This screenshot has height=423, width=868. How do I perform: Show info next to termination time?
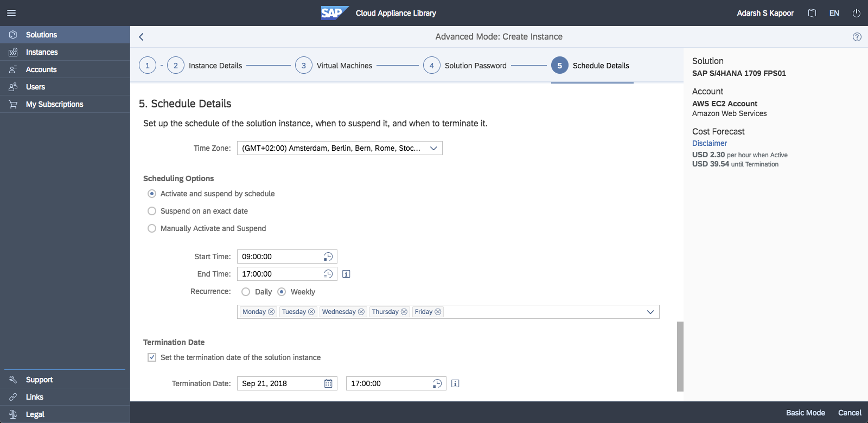[455, 383]
